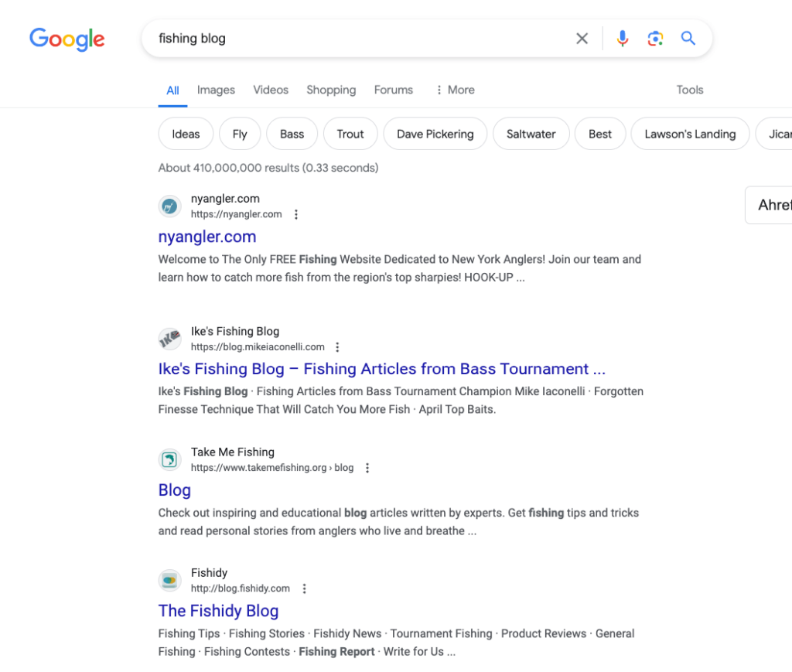Click the Take Me Fishing favicon
Viewport: 792px width, 672px height.
[169, 459]
